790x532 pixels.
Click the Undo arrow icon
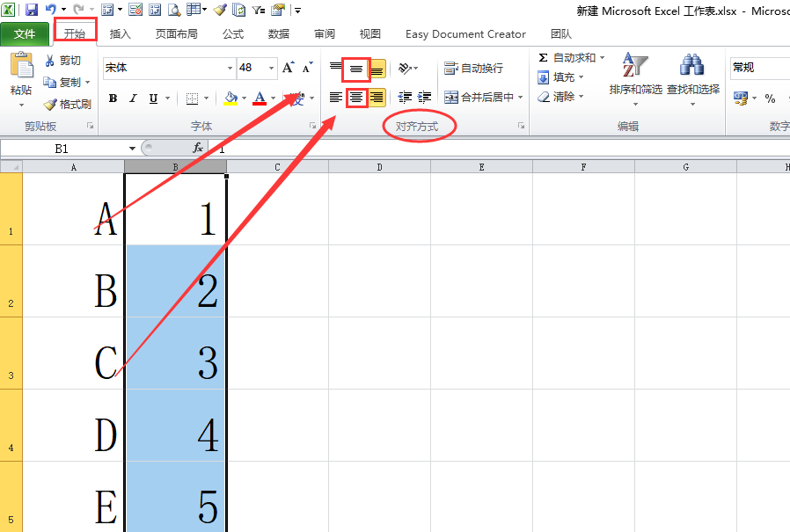51,9
